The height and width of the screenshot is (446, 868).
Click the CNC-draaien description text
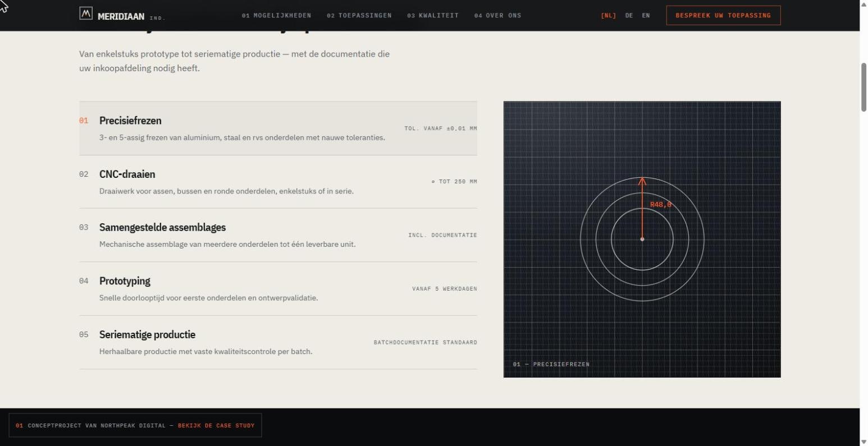click(226, 191)
